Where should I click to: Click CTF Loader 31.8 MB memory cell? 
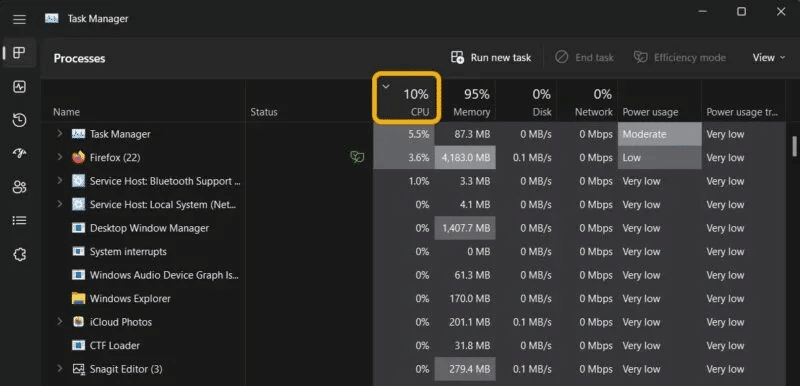pos(465,345)
